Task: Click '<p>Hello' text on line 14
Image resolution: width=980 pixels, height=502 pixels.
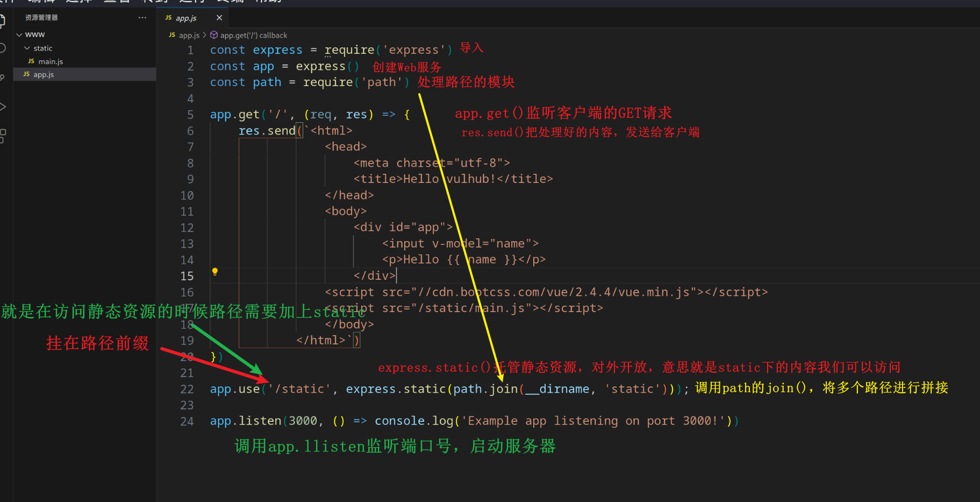Action: [x=411, y=260]
